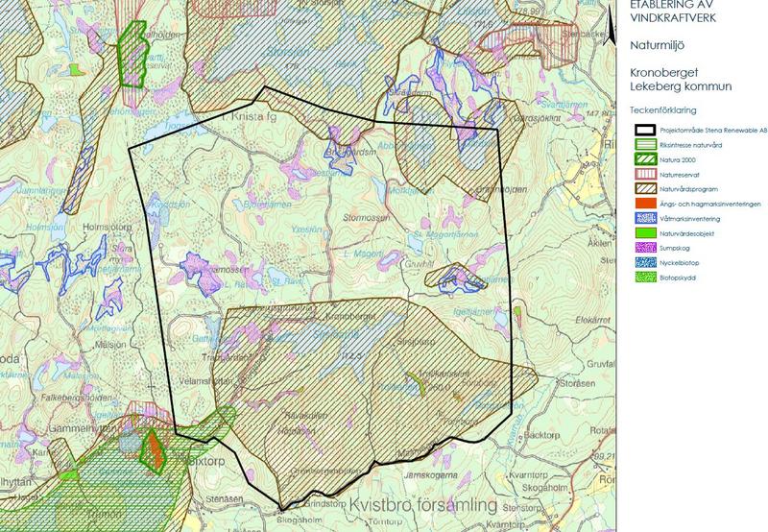Select the Natura 2000 legend symbol
This screenshot has width=768, height=532.
click(x=645, y=158)
